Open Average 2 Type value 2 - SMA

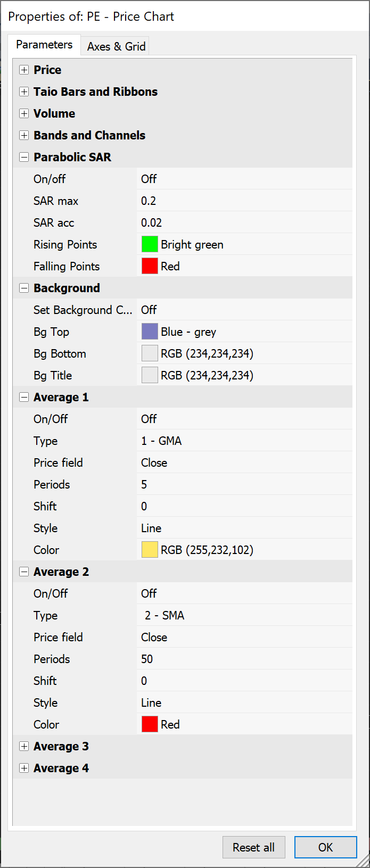[164, 615]
